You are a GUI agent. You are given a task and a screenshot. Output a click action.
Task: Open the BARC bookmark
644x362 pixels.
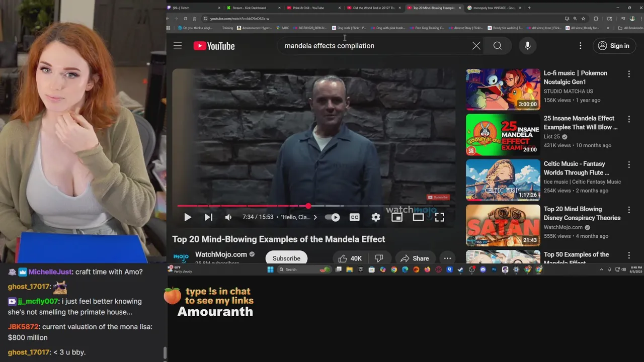point(282,28)
